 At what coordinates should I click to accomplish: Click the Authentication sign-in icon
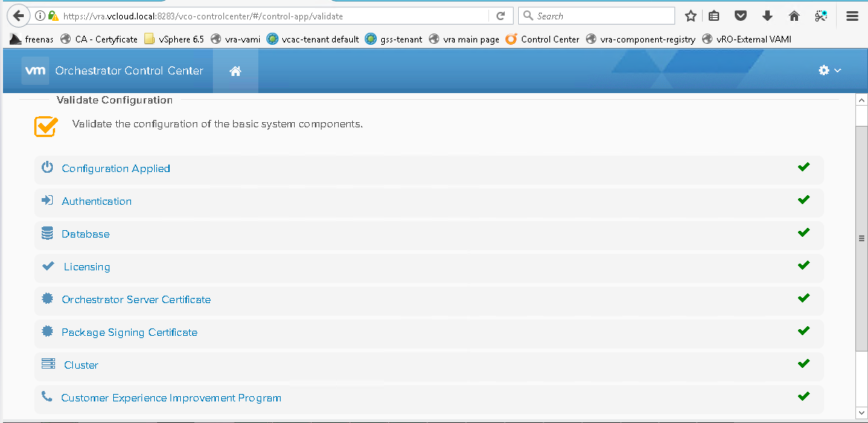(x=47, y=200)
